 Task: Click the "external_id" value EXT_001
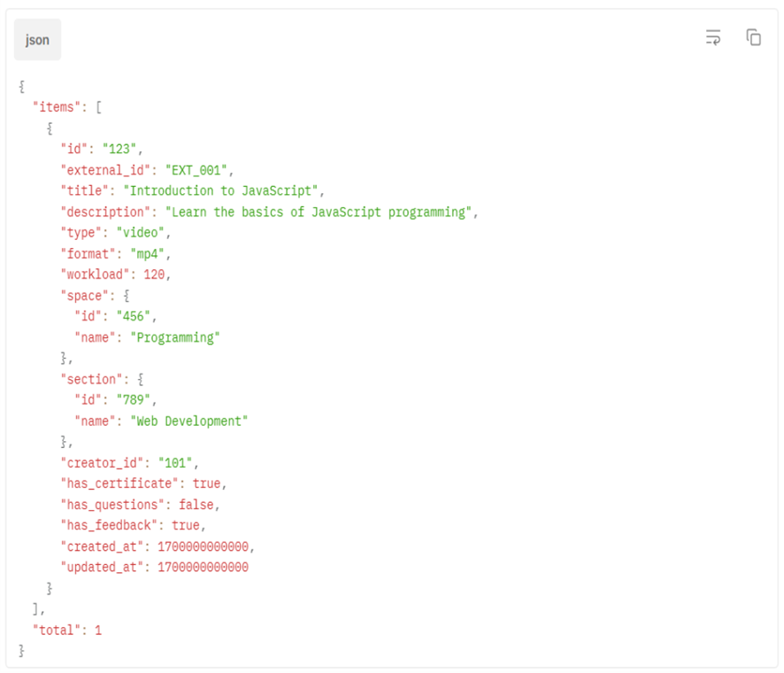[x=198, y=170]
